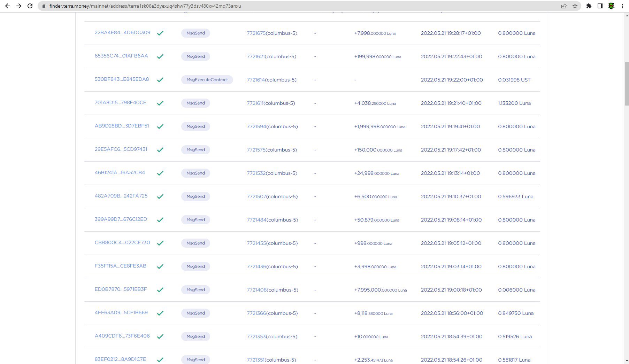629x364 pixels.
Task: Open transaction hash F35F115A...CE8FE3AB
Action: pyautogui.click(x=120, y=266)
